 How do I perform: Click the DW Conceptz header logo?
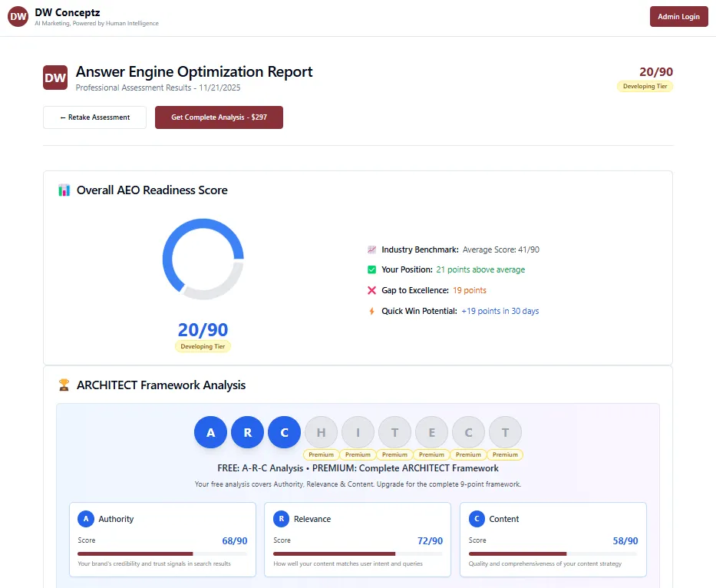(18, 16)
